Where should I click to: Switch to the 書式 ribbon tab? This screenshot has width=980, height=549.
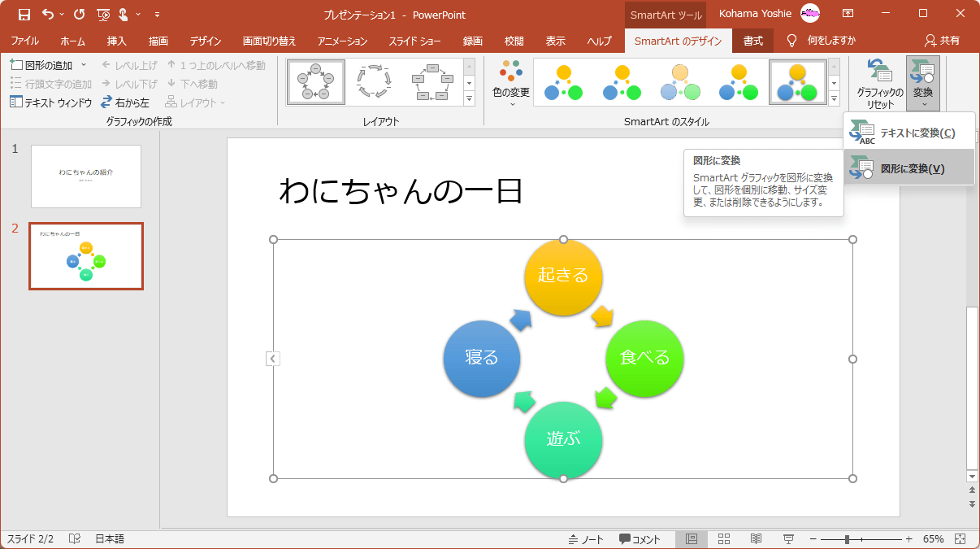tap(752, 40)
